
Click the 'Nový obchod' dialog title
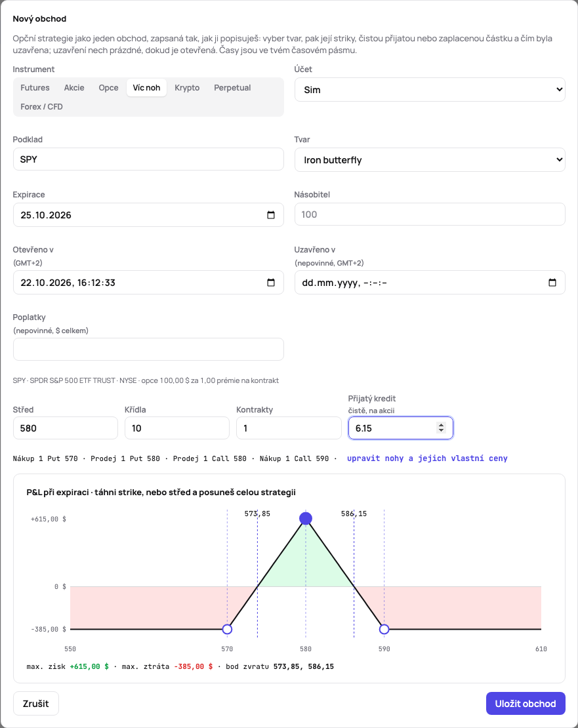pos(39,18)
